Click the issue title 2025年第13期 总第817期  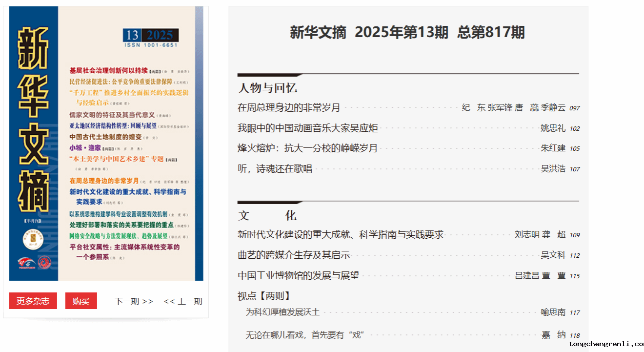(x=407, y=33)
